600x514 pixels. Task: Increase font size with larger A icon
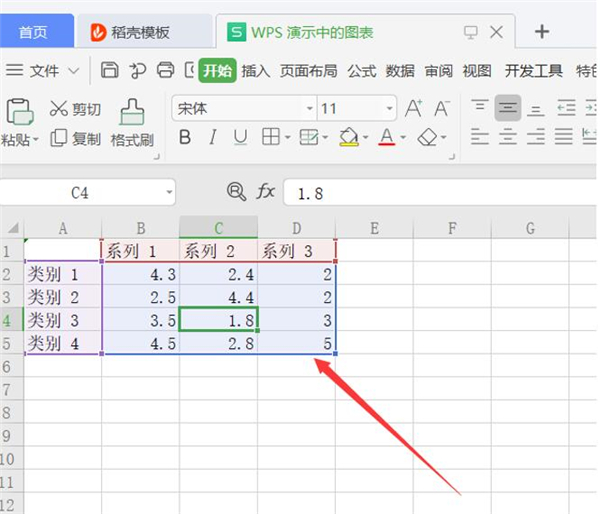(x=413, y=108)
